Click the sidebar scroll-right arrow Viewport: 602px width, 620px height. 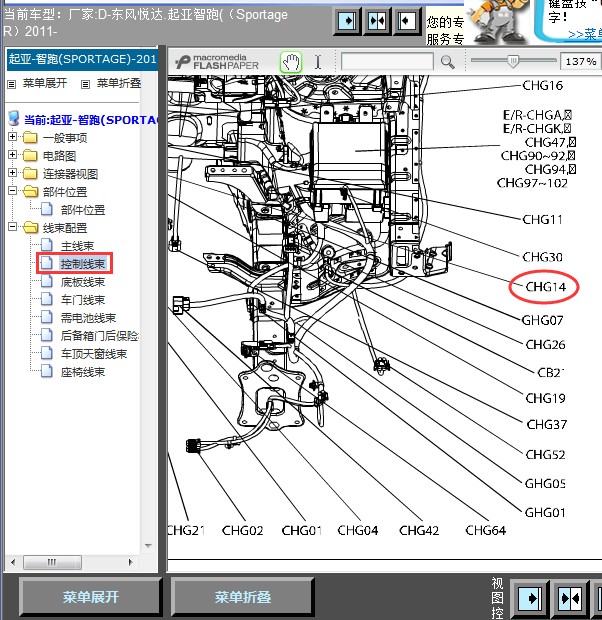(x=131, y=562)
